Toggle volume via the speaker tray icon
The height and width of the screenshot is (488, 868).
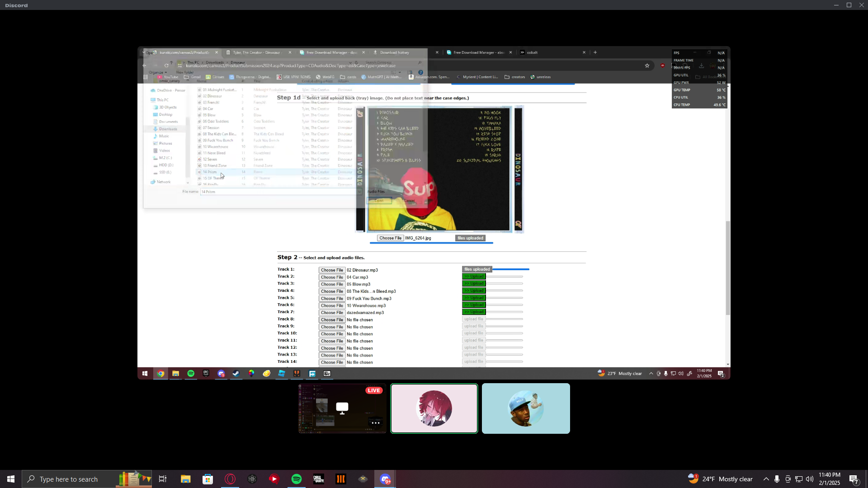click(809, 479)
